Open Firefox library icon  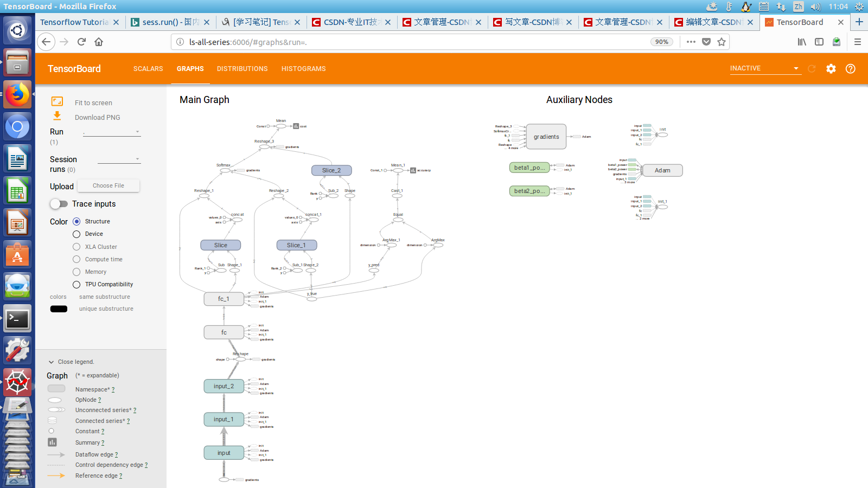802,42
